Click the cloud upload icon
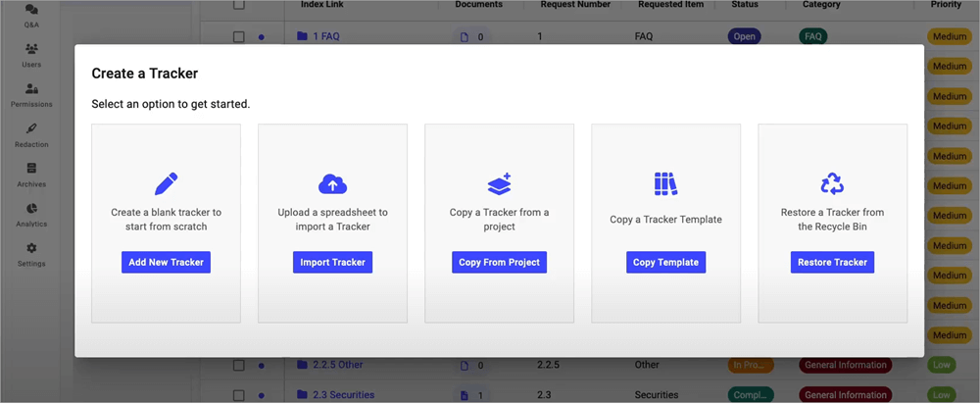The image size is (980, 404). (332, 183)
